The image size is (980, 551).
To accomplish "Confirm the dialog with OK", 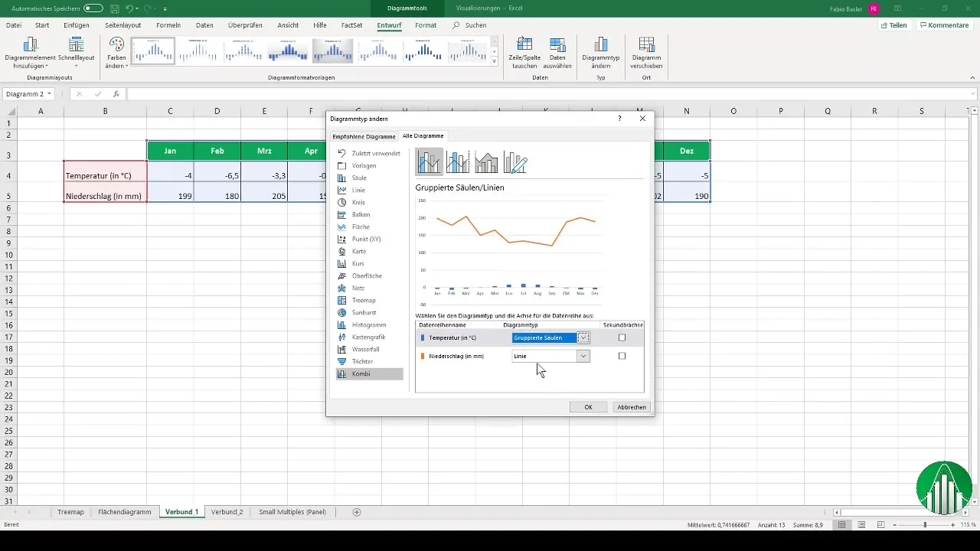I will point(588,407).
